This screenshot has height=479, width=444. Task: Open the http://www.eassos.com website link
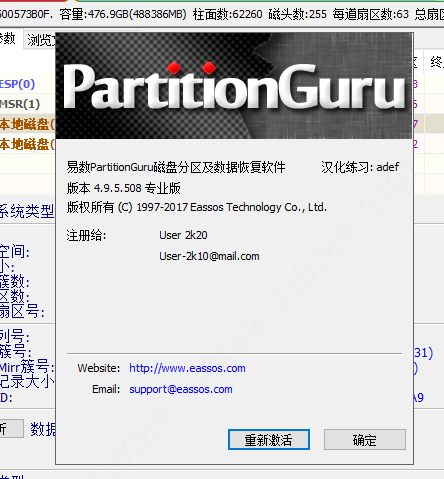(187, 368)
